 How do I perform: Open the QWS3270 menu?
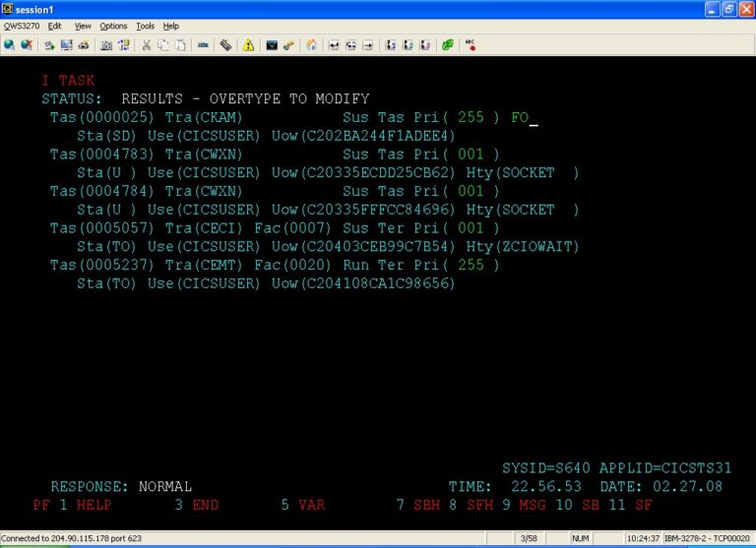[x=20, y=26]
